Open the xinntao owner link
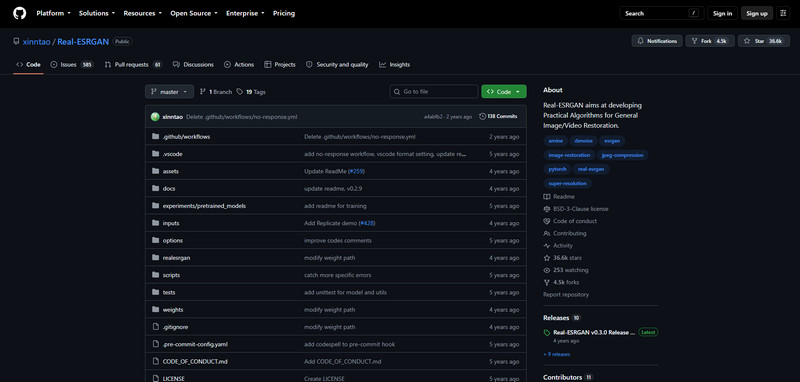This screenshot has width=800, height=382. point(37,42)
